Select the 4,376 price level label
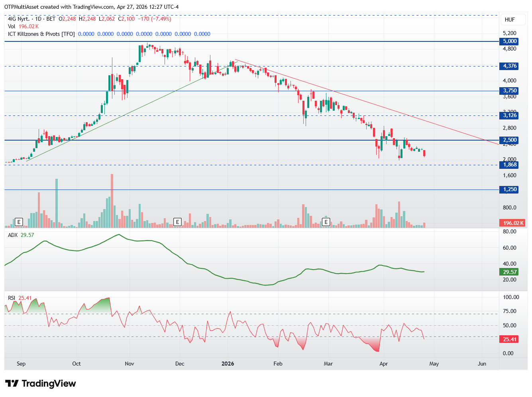 tap(509, 66)
